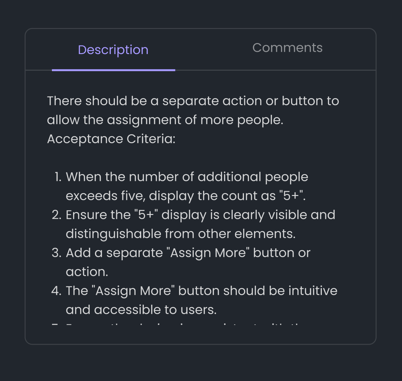Click the "4." list number marker
The image size is (402, 381).
click(x=57, y=291)
